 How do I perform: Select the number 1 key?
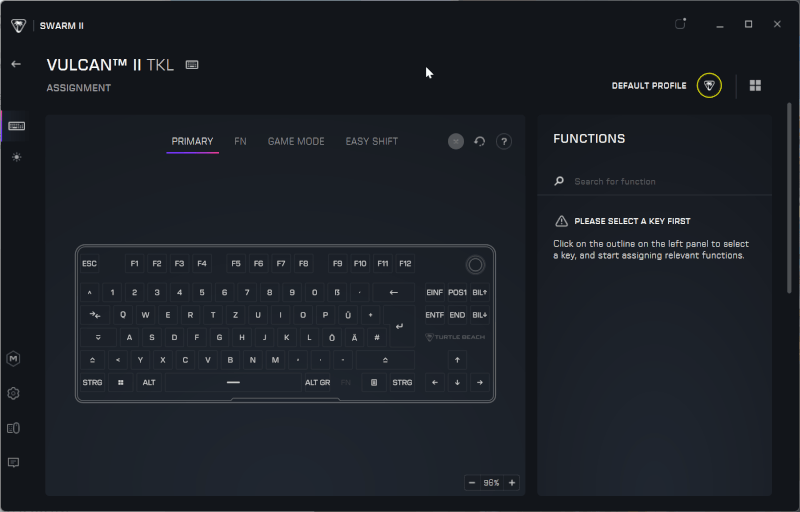112,292
